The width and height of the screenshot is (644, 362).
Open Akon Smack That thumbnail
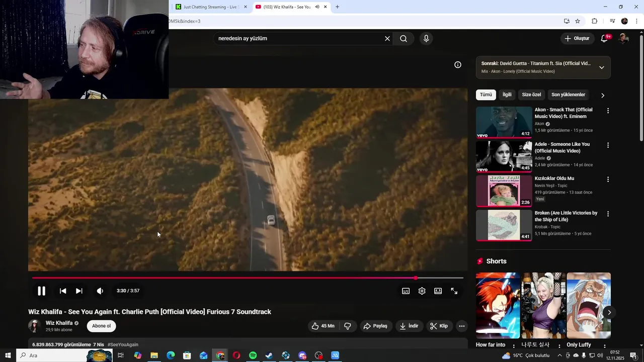coord(504,122)
